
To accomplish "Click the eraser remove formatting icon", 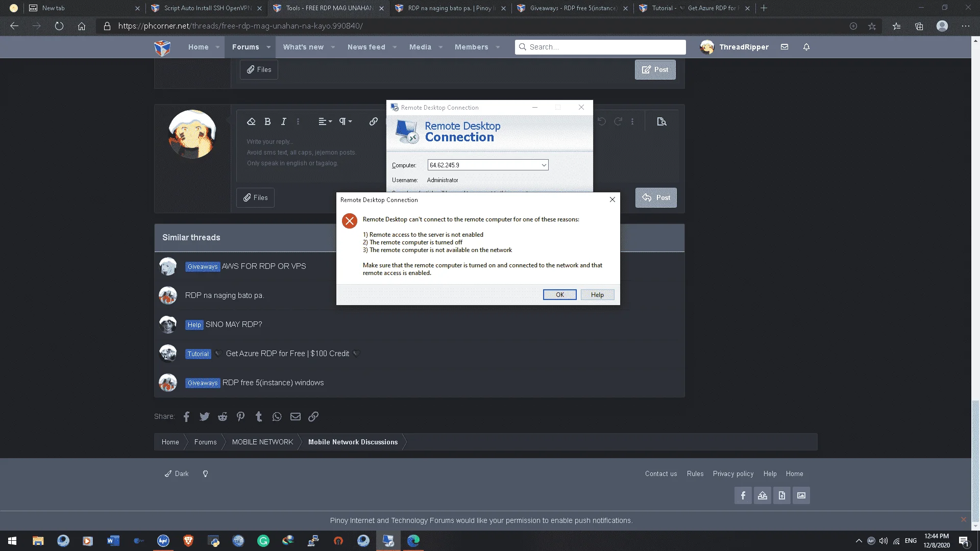I will click(x=251, y=121).
